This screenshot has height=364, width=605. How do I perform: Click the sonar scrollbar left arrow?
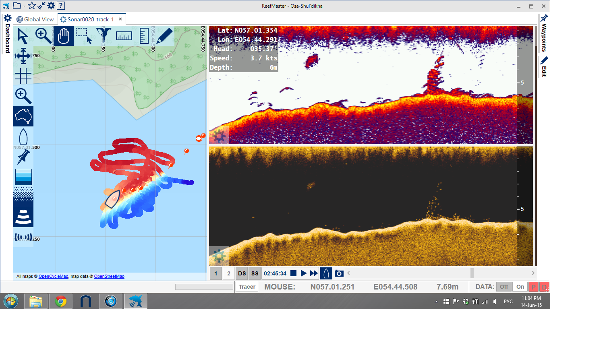349,273
